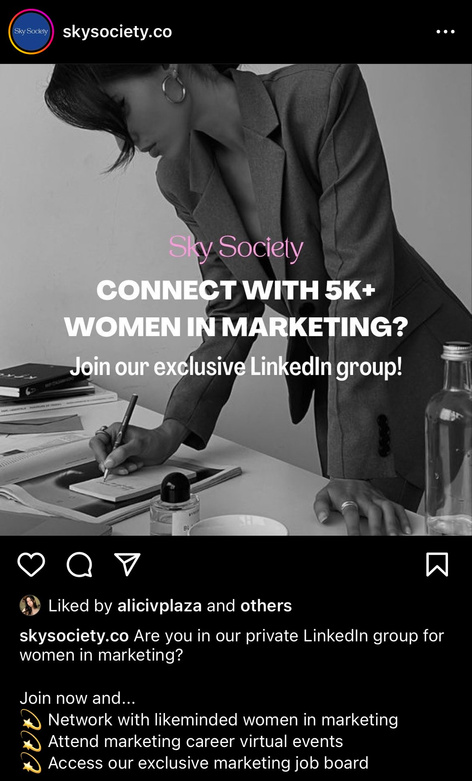Tap alicivplaza's small avatar next to likes
Screen dimensions: 472x781
(x=30, y=605)
